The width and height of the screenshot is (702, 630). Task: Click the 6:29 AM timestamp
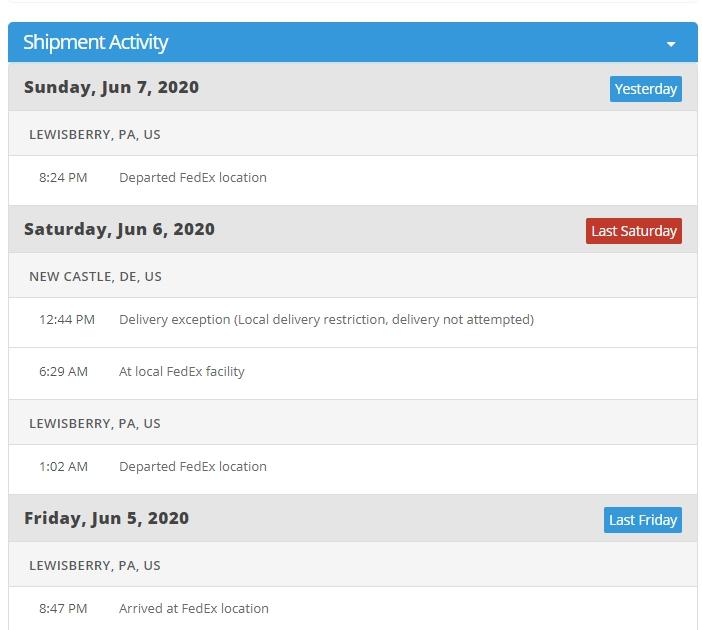pyautogui.click(x=64, y=372)
